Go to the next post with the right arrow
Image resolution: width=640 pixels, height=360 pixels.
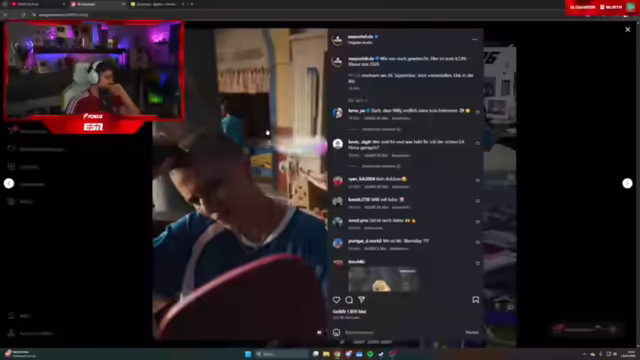[627, 183]
